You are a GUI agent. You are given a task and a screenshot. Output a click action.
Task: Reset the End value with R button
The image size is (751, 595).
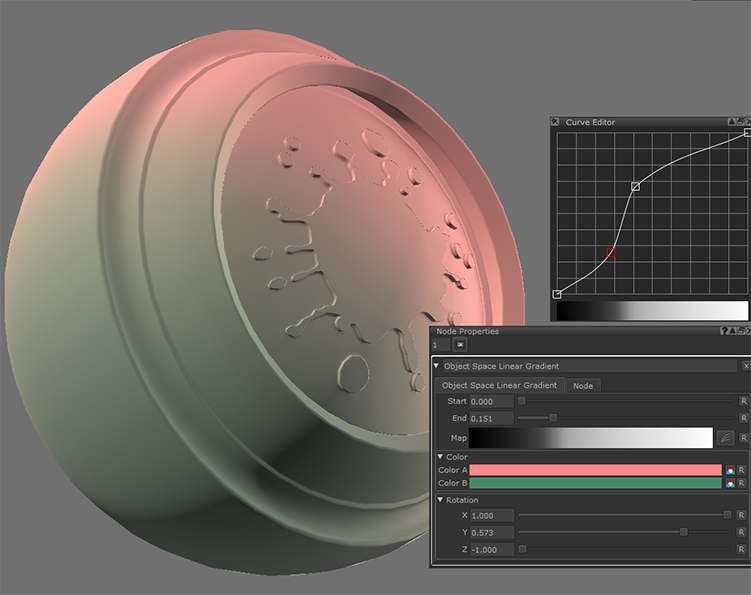[743, 418]
